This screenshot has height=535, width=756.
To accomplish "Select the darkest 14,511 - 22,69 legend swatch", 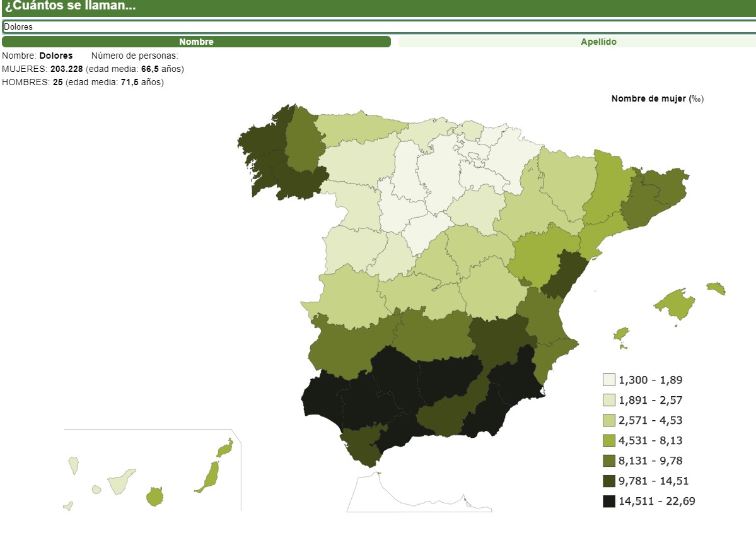I will click(x=608, y=501).
